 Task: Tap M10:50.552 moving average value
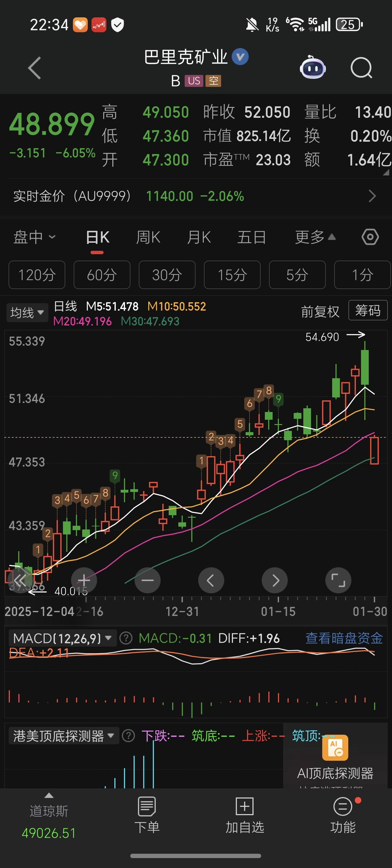tap(177, 306)
